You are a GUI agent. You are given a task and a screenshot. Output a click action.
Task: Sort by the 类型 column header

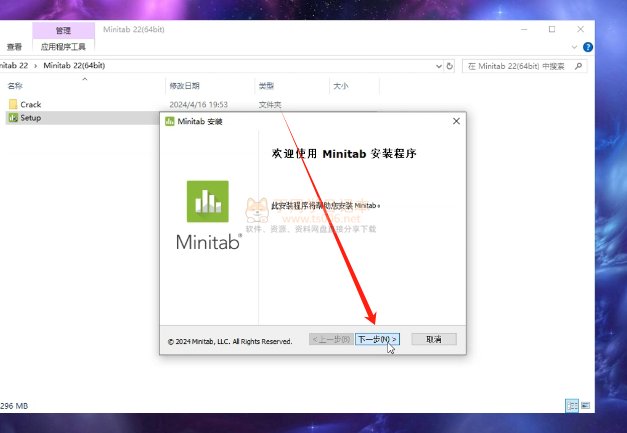point(266,86)
